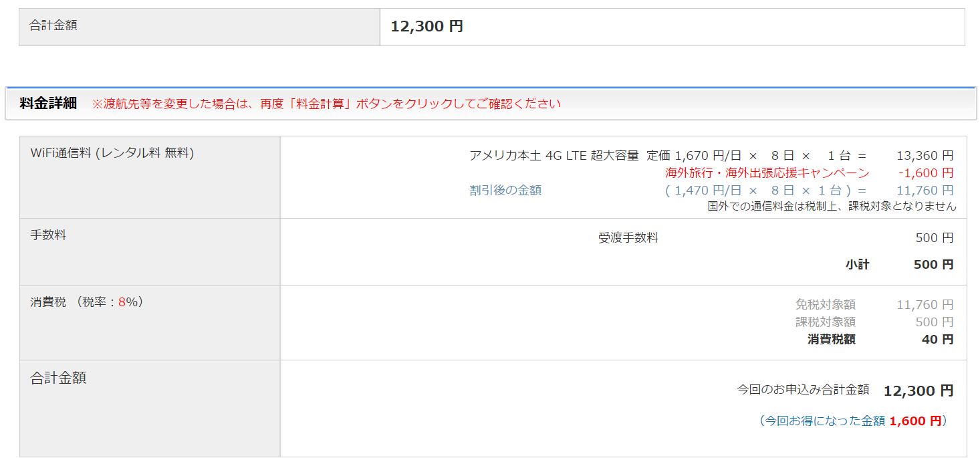This screenshot has width=980, height=458.
Task: Click the red -1,600 円 discount amount
Action: click(x=926, y=173)
